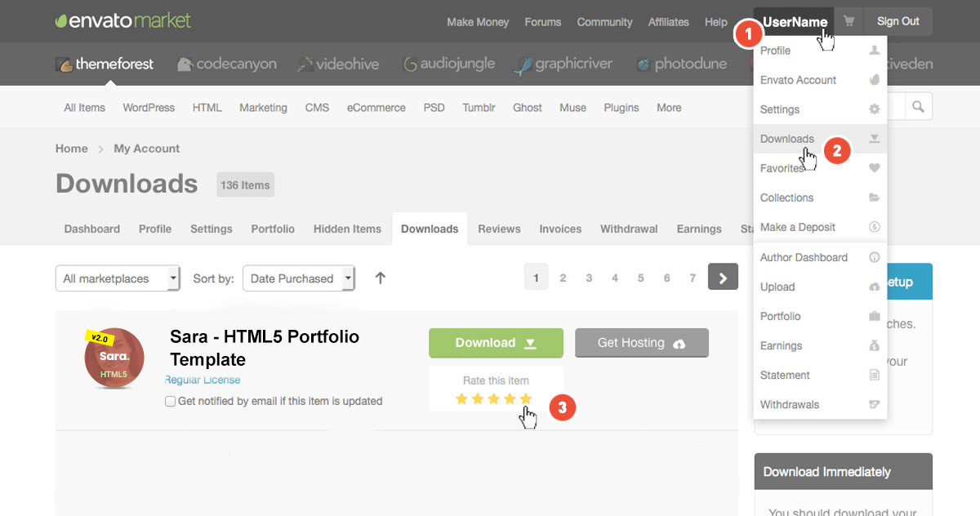980x516 pixels.
Task: Click the Sara template thumbnail
Action: pyautogui.click(x=114, y=358)
